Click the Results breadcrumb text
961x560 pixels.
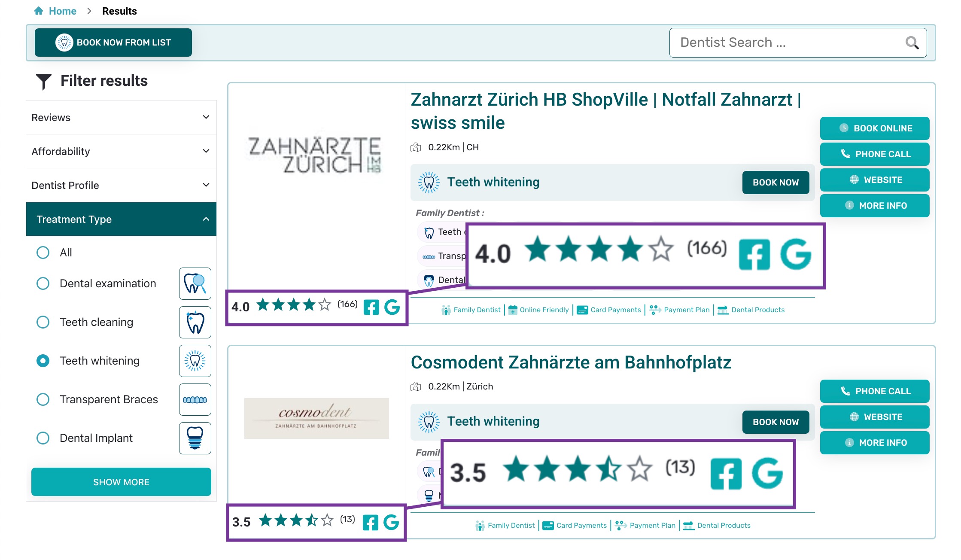tap(119, 11)
